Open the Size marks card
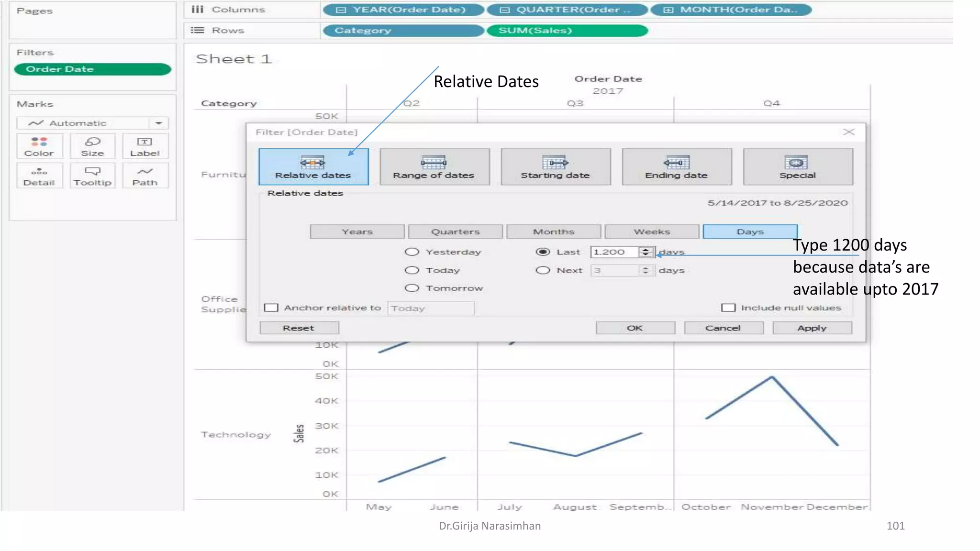 click(x=92, y=146)
